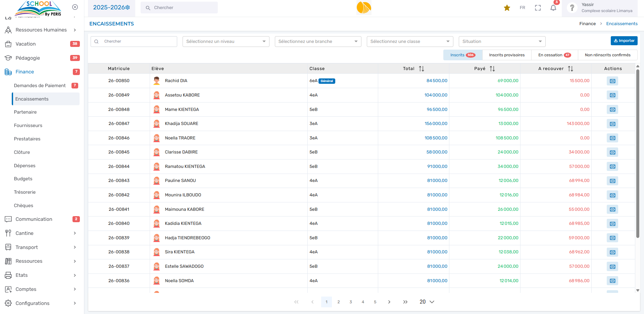
Task: Open the 'Sélectionnez un niveau' dropdown
Action: (x=226, y=42)
